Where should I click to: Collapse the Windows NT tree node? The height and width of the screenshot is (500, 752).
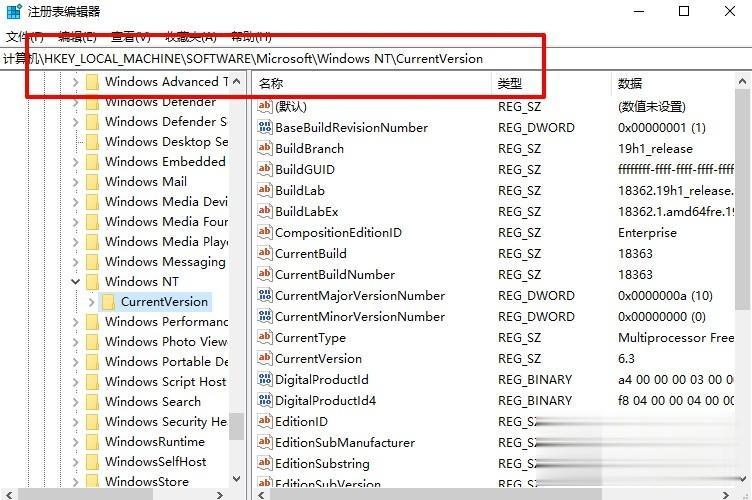pyautogui.click(x=75, y=281)
